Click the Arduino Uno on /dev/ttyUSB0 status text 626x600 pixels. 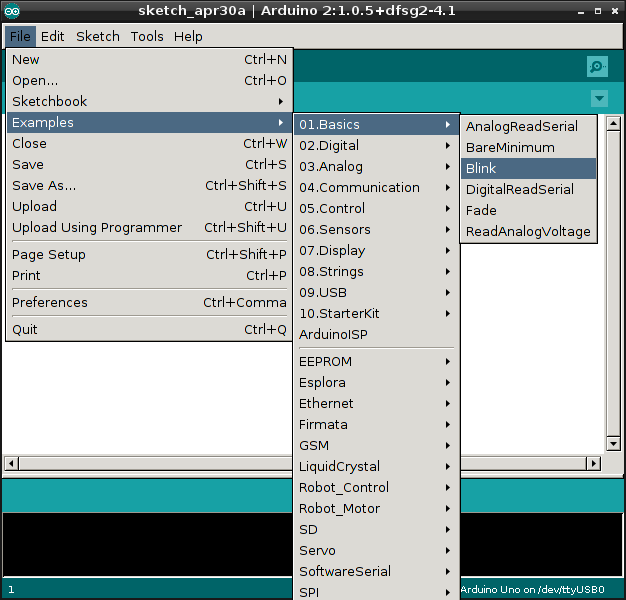click(x=533, y=590)
